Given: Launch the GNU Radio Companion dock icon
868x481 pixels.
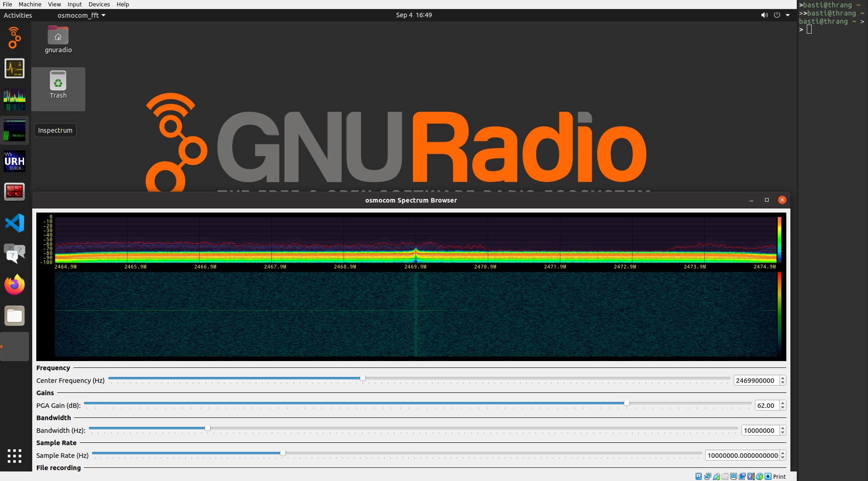Looking at the screenshot, I should coord(15,38).
